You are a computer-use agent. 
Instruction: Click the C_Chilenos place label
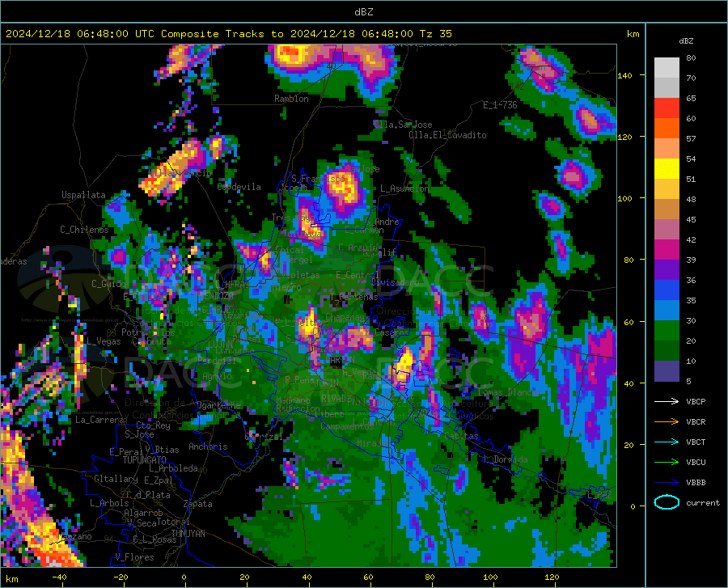pos(84,230)
